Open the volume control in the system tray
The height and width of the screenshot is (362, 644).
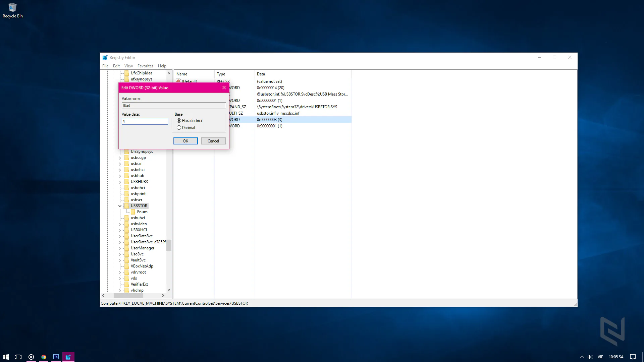coord(590,357)
